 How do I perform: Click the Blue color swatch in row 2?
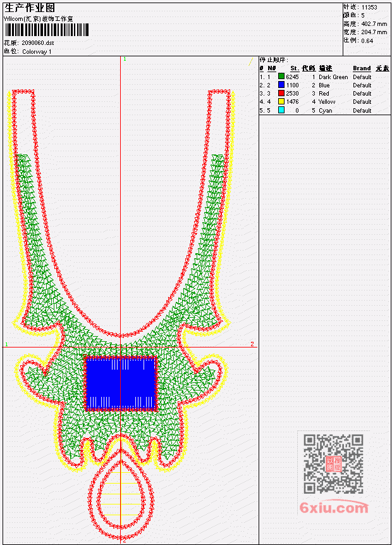(x=281, y=84)
